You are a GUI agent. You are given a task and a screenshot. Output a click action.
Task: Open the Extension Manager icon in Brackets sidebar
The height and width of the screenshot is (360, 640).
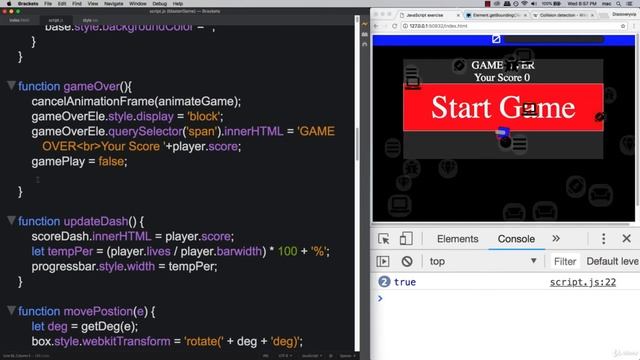point(364,35)
